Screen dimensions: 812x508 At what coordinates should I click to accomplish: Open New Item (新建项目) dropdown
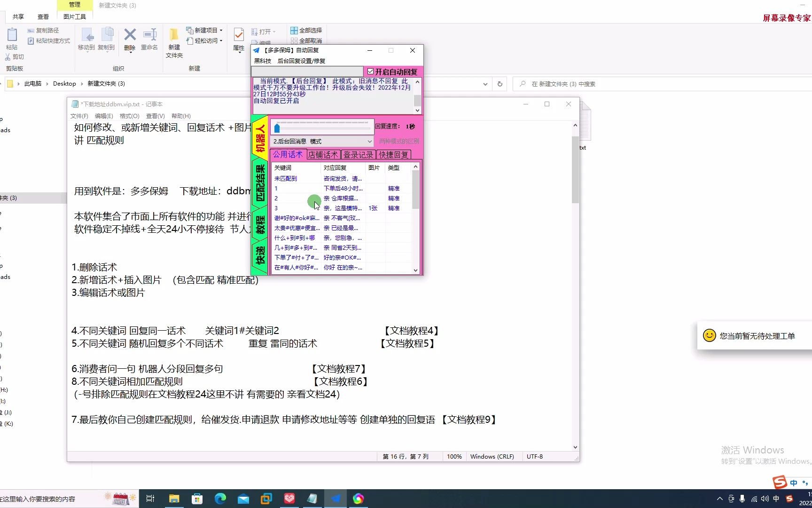(204, 30)
